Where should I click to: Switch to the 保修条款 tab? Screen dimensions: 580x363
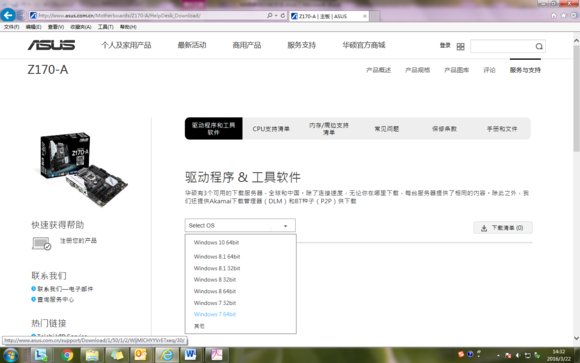(444, 128)
